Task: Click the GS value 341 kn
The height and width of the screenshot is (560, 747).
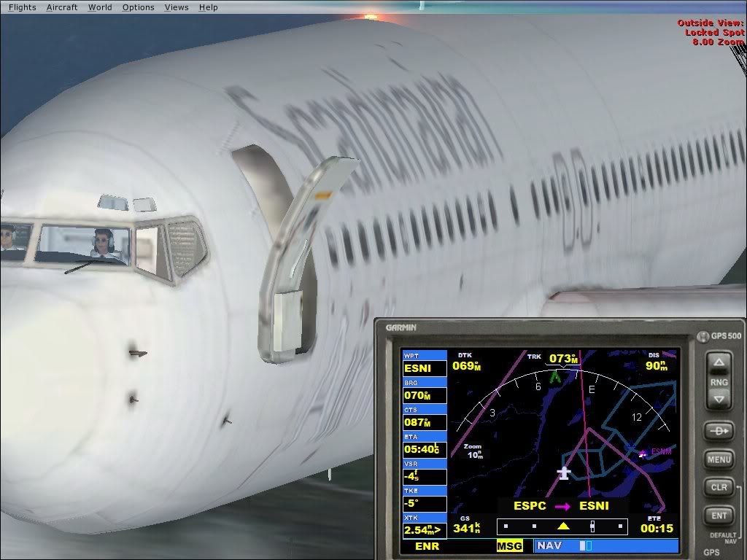Action: [x=466, y=528]
